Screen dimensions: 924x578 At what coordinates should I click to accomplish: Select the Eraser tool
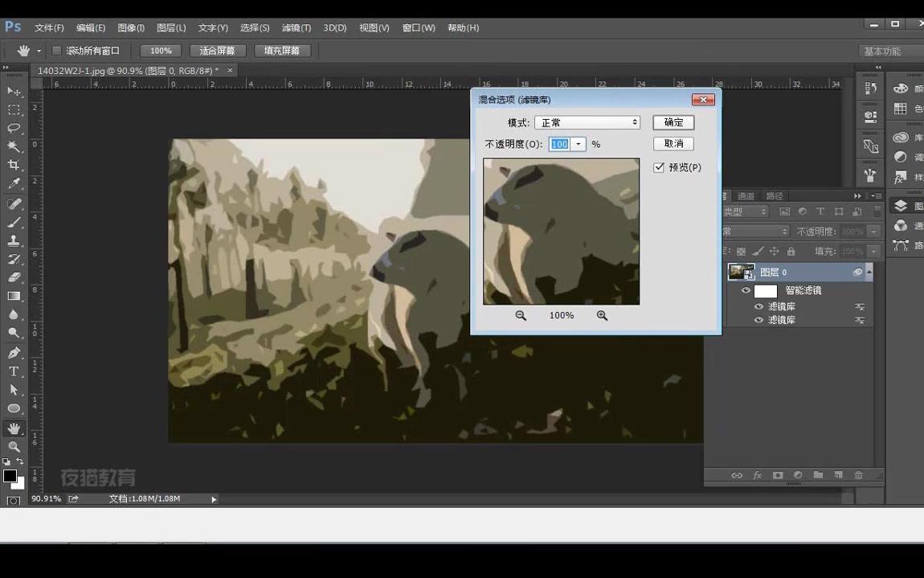[x=14, y=277]
